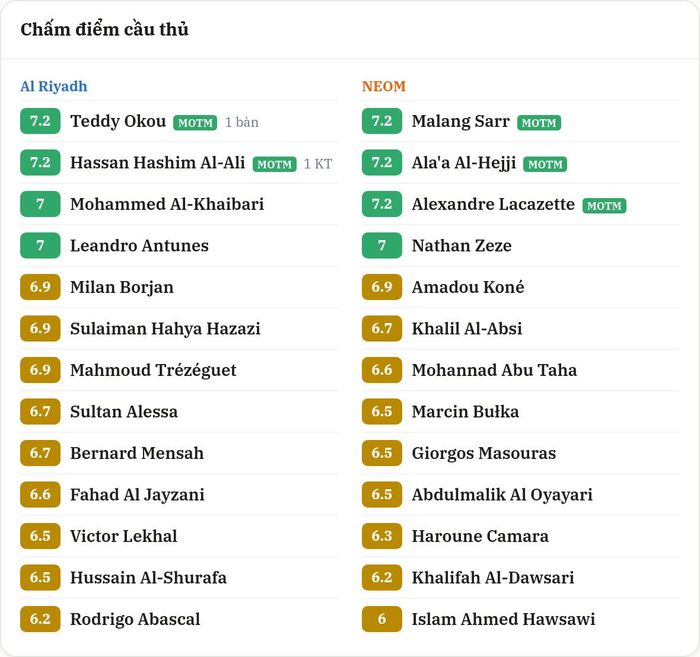This screenshot has width=700, height=657.
Task: Click the MOTM badge next to Ala'a Al-Hejji
Action: point(545,164)
